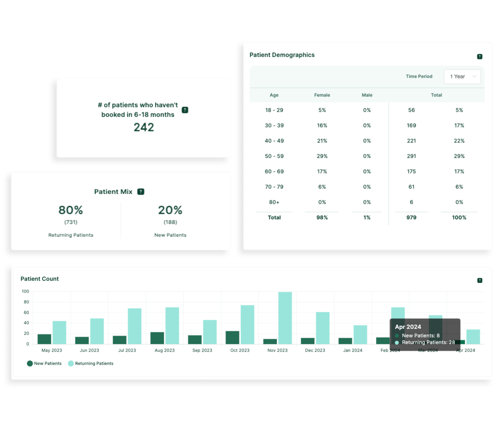504x421 pixels.
Task: Click the May 2023 returning patients bar
Action: point(59,333)
